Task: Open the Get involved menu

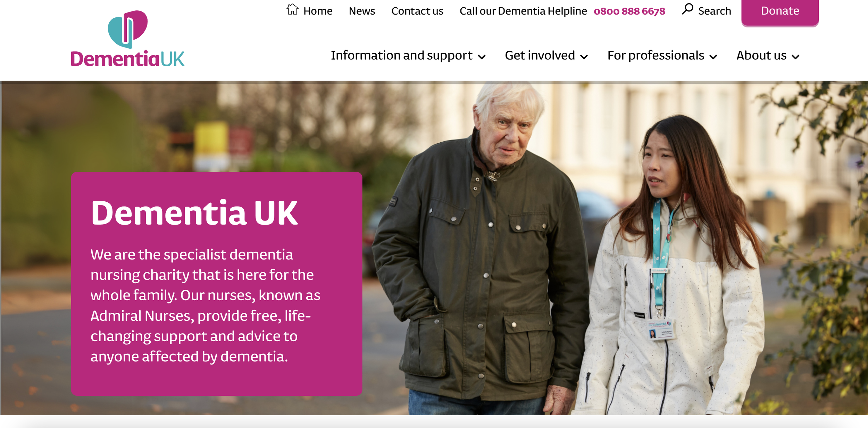Action: click(540, 56)
